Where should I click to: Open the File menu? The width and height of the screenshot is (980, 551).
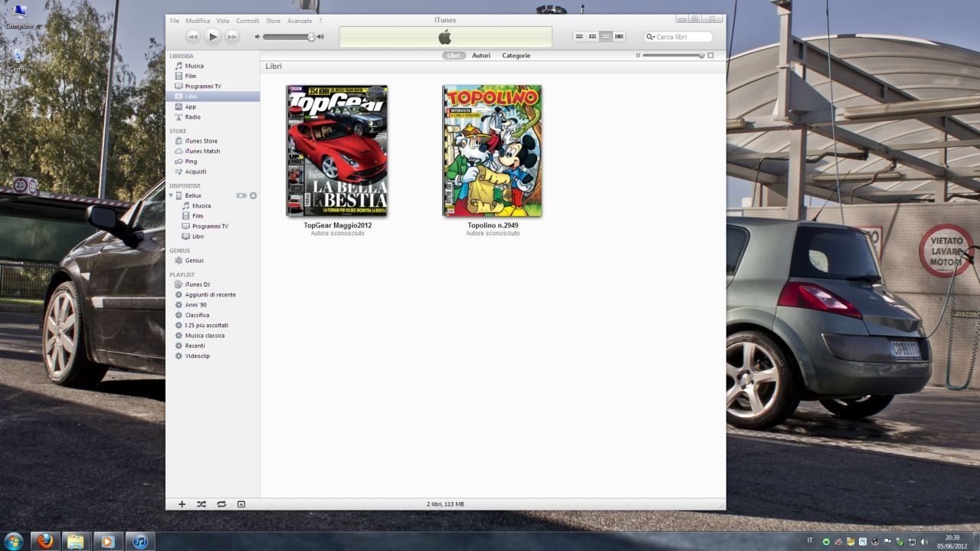[175, 21]
